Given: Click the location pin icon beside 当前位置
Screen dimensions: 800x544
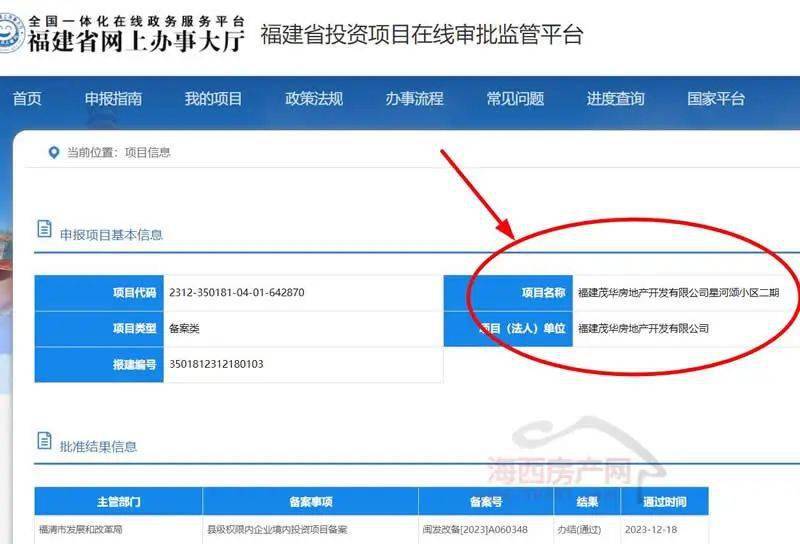Looking at the screenshot, I should click(x=54, y=153).
